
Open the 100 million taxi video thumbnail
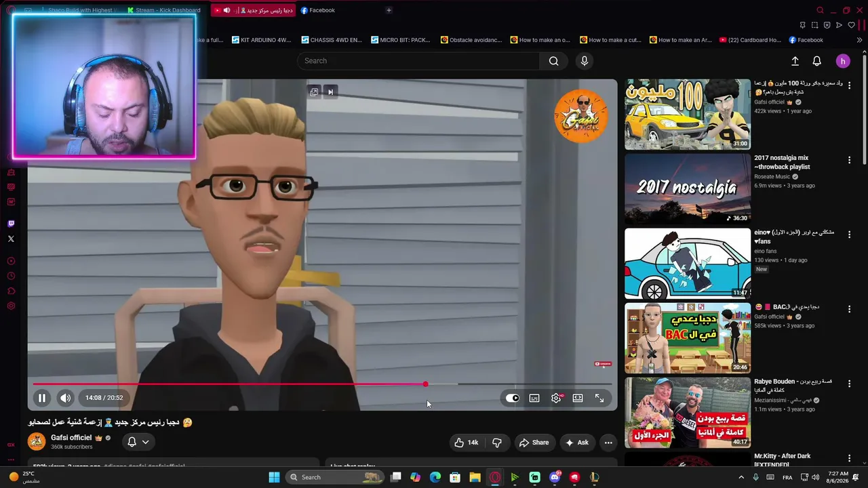(688, 115)
